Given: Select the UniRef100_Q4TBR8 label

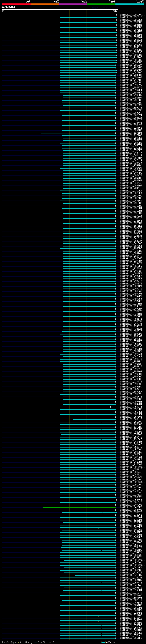Looking at the screenshot, I should point(131,507).
